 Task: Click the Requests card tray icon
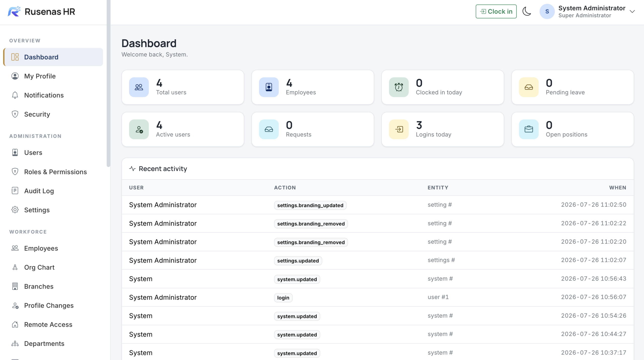269,129
